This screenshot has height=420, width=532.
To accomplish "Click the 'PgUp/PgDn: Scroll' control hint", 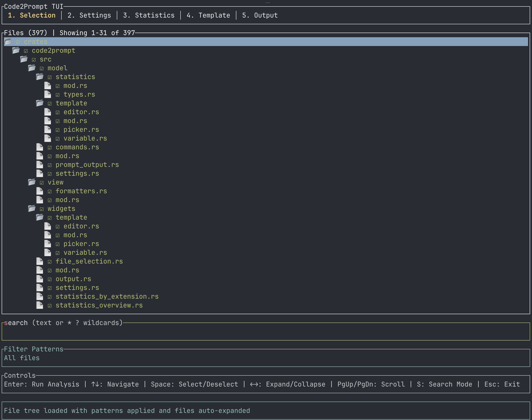I will [x=371, y=384].
